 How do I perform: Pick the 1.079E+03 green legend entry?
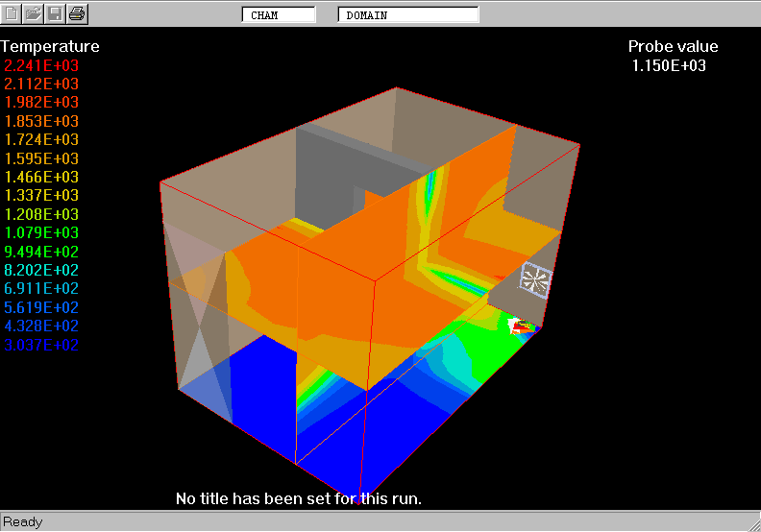click(41, 232)
